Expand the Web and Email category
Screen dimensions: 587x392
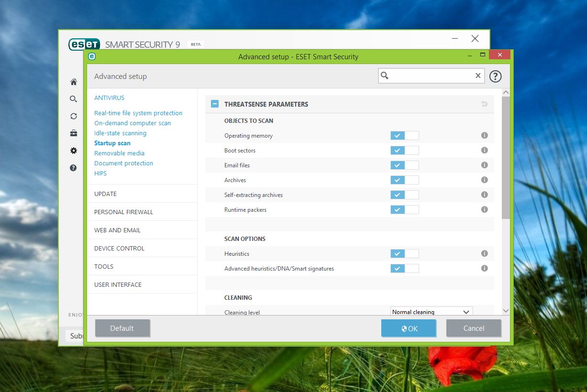pos(142,230)
